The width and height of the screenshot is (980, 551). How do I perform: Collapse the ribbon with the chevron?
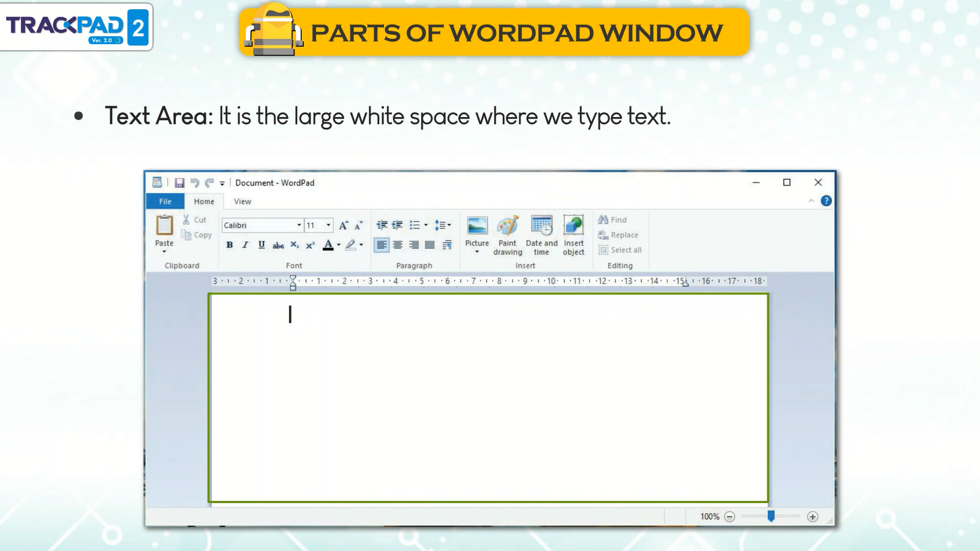811,201
